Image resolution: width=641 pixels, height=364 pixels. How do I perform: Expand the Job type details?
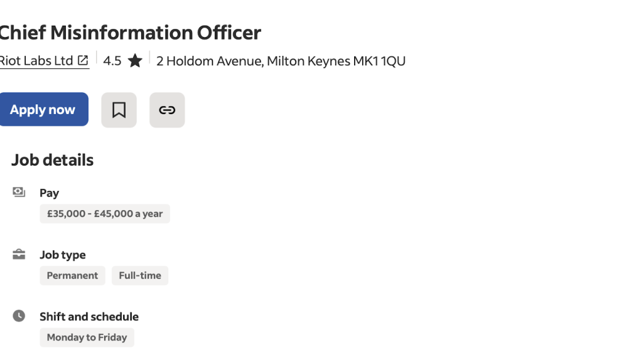tap(63, 254)
